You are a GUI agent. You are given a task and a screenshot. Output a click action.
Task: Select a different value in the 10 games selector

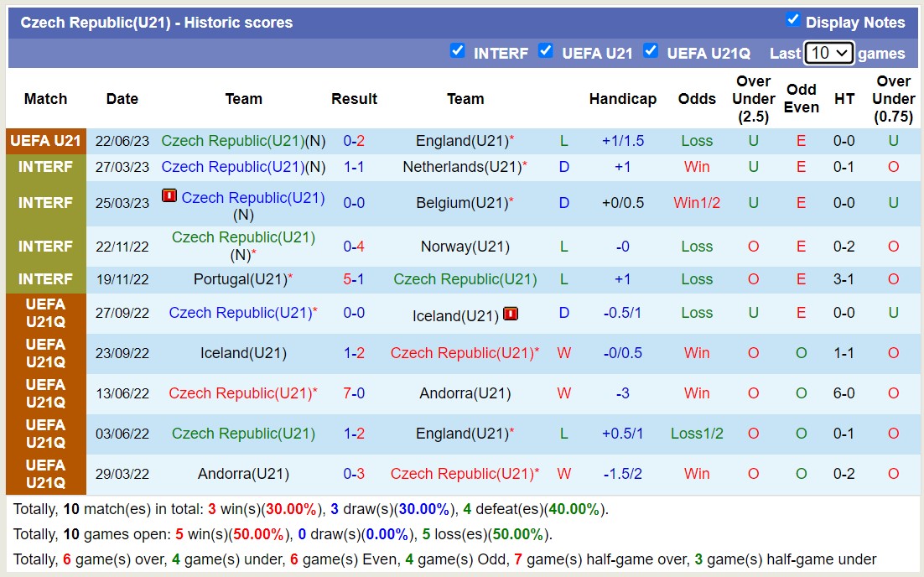[x=829, y=53]
